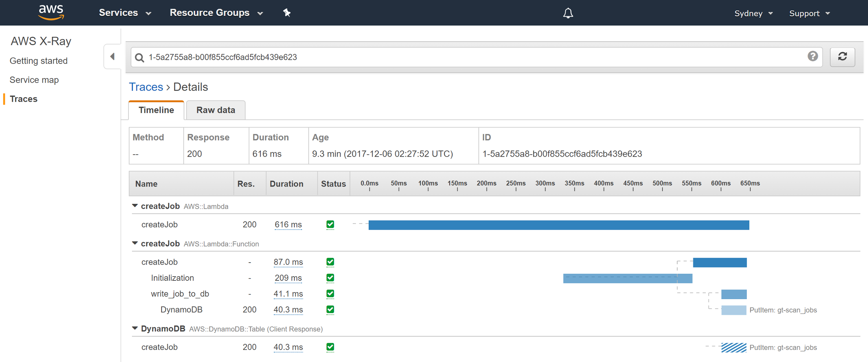Click the 616 ms duration link

coord(288,225)
